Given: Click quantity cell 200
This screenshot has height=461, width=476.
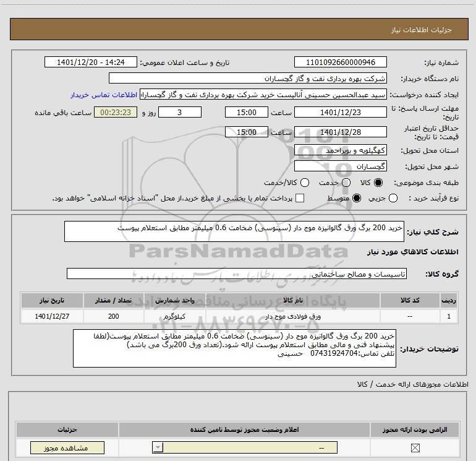Looking at the screenshot, I should tap(113, 316).
